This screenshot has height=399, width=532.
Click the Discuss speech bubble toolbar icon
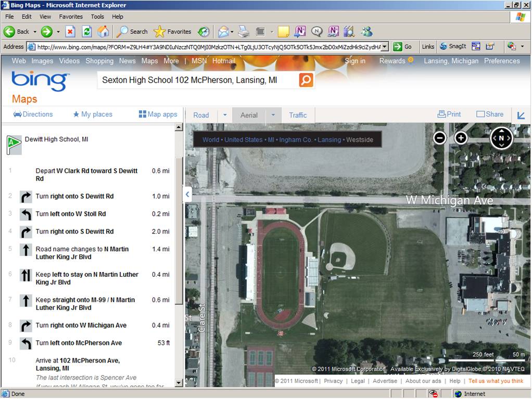click(316, 32)
